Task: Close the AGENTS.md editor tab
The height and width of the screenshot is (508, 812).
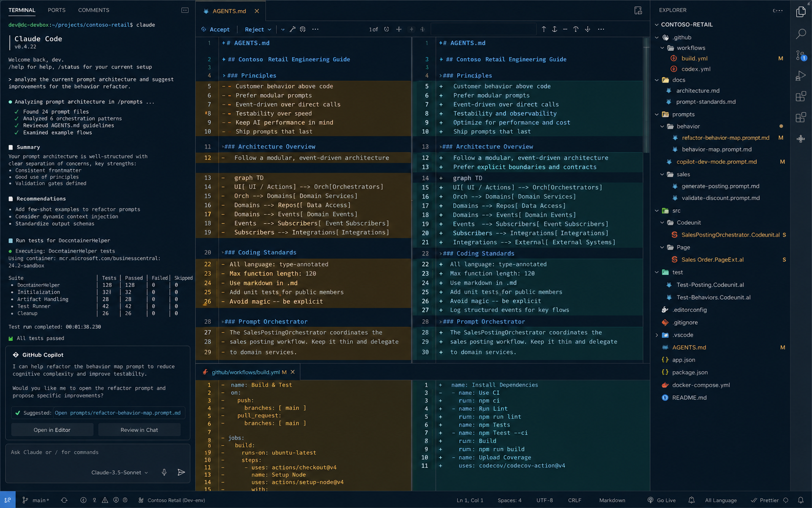Action: coord(257,11)
